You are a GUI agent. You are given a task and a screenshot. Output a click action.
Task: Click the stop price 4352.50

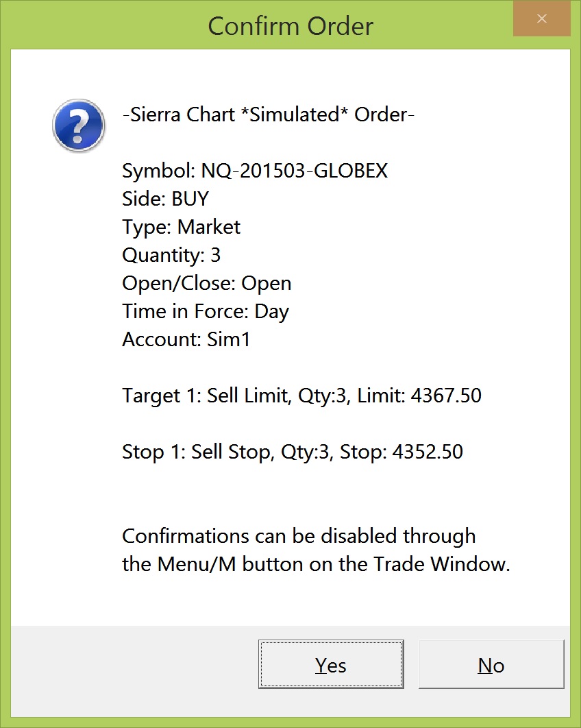(428, 452)
